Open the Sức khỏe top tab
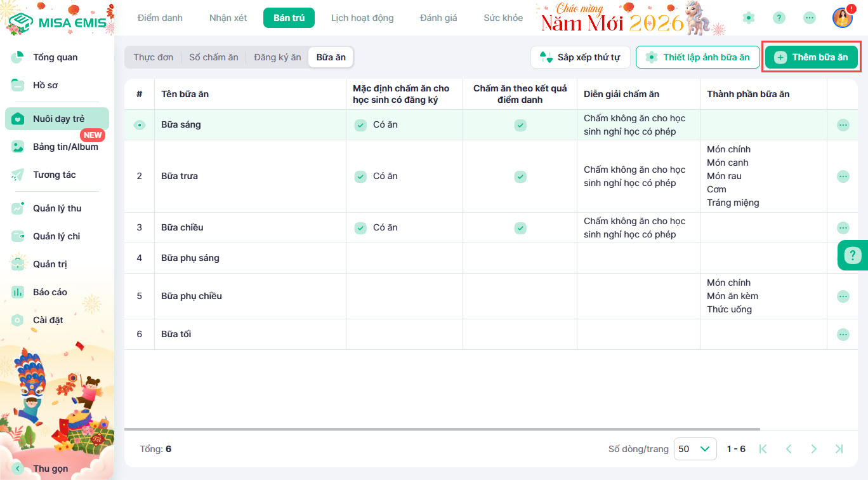 (503, 18)
